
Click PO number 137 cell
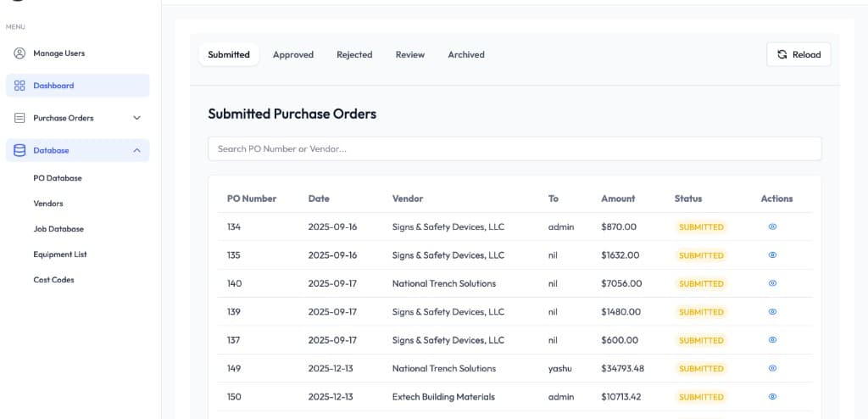click(x=234, y=340)
